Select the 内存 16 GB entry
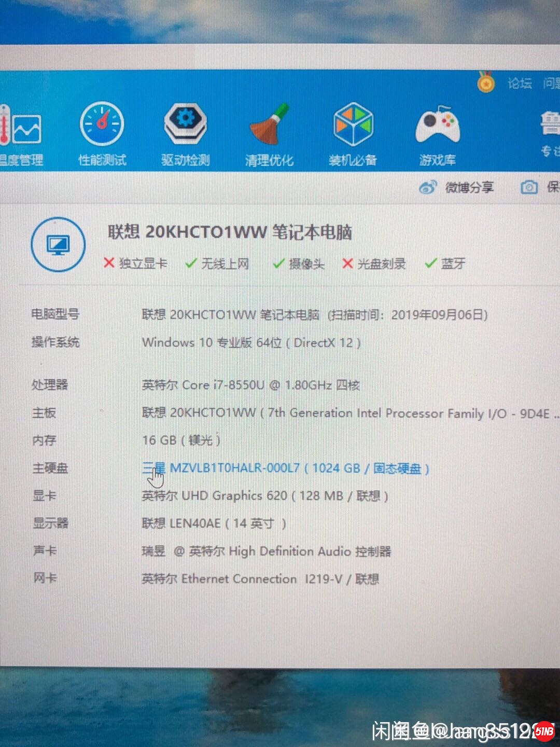The height and width of the screenshot is (747, 560). coord(181,440)
